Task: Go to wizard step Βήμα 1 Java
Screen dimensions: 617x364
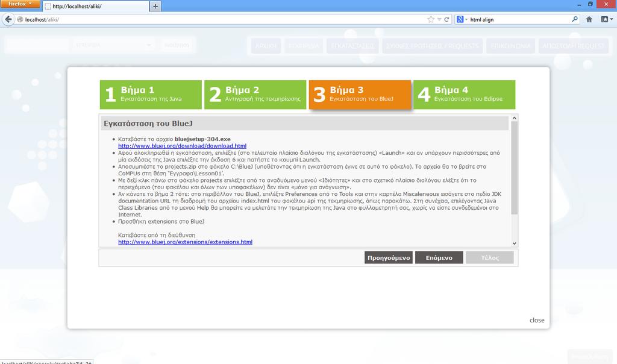Action: (x=151, y=95)
